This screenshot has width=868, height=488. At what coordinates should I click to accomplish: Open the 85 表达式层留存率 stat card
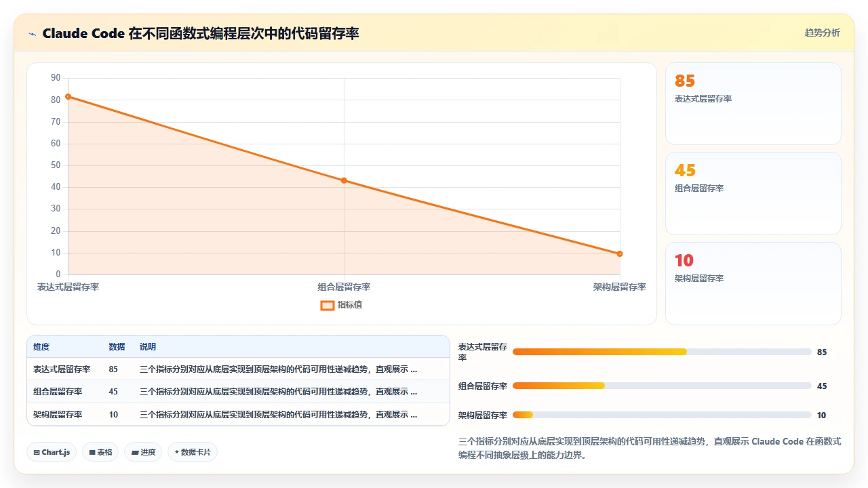753,104
